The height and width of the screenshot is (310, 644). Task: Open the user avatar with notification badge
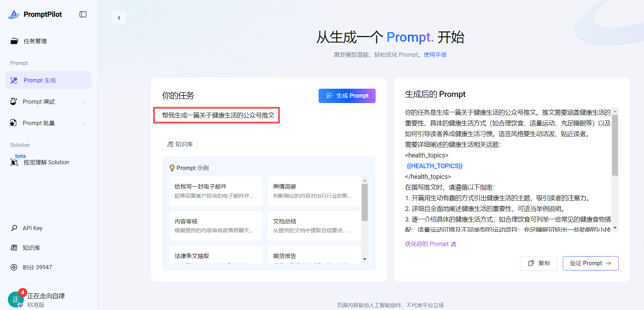16,299
